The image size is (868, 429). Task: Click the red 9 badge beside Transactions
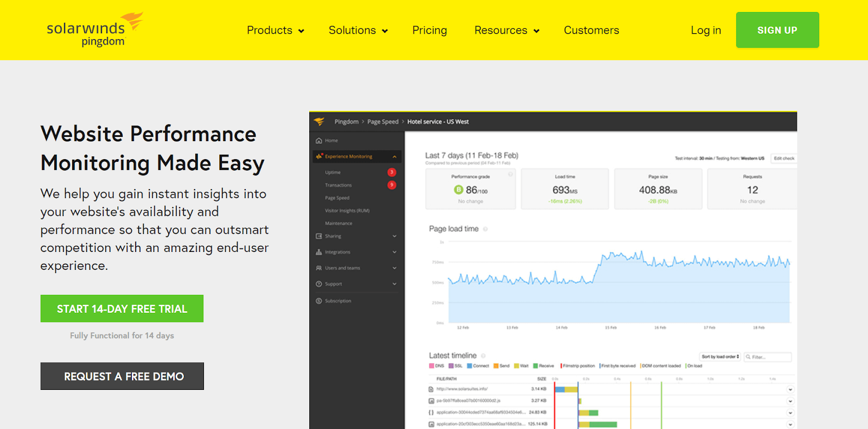[x=392, y=185]
